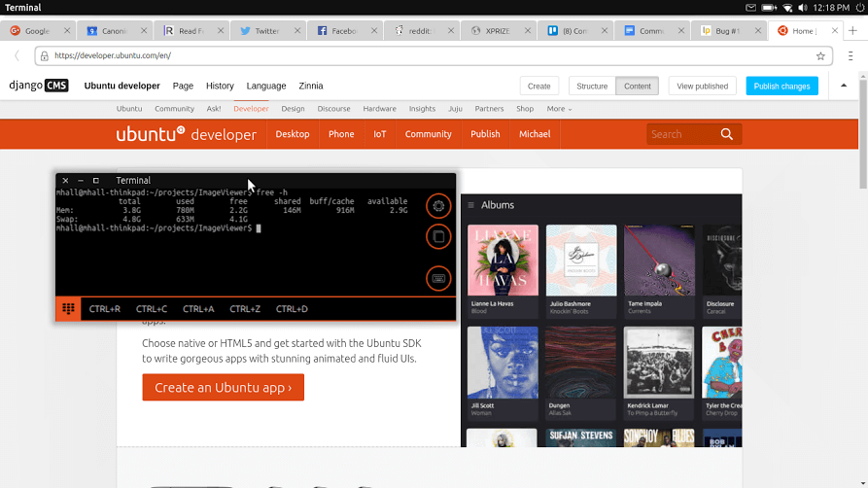The width and height of the screenshot is (868, 488).
Task: Click the power session icon
Action: pos(859,8)
